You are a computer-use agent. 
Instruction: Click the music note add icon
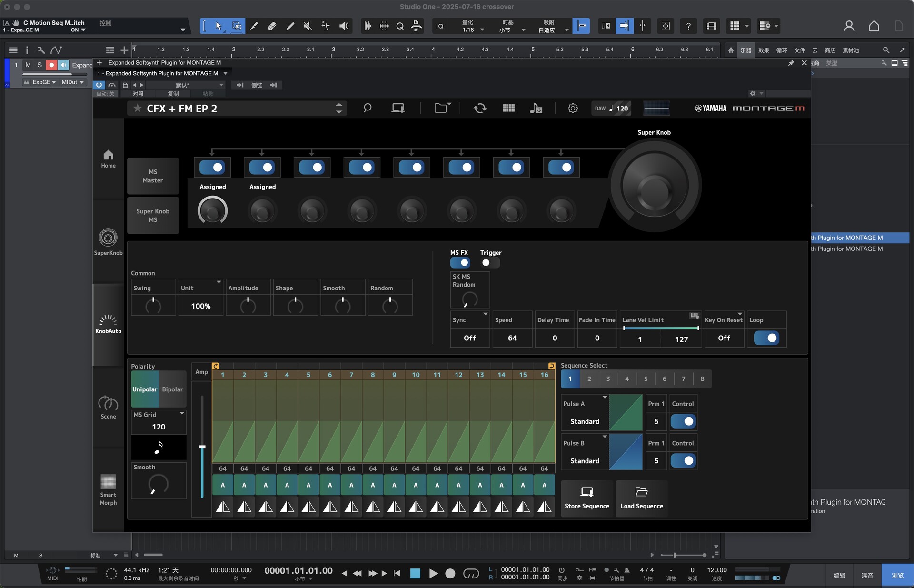pyautogui.click(x=536, y=109)
